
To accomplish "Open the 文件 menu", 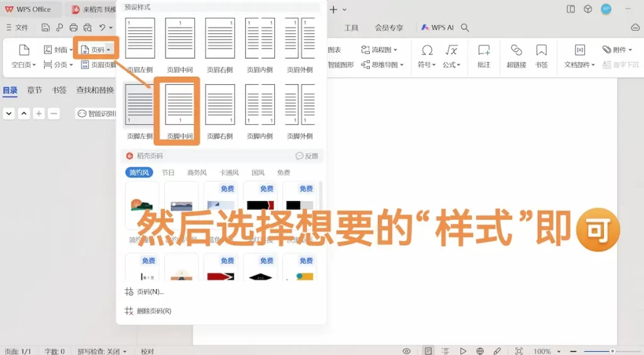I will pyautogui.click(x=17, y=28).
